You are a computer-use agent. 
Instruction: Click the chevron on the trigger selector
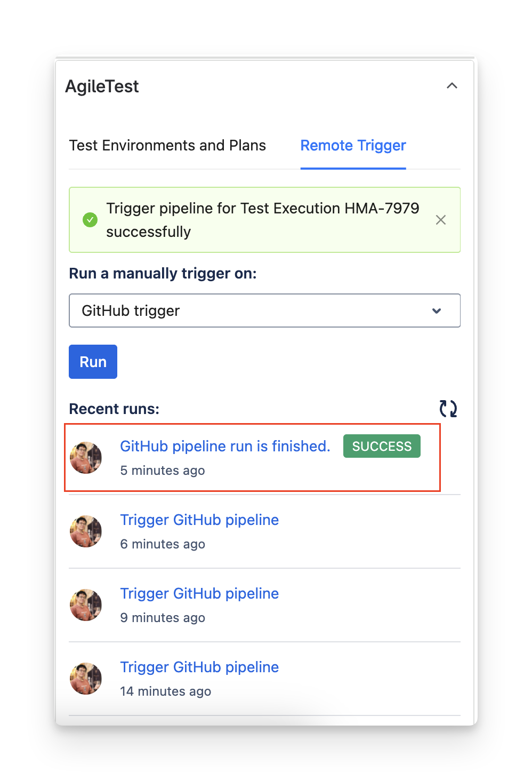[437, 311]
